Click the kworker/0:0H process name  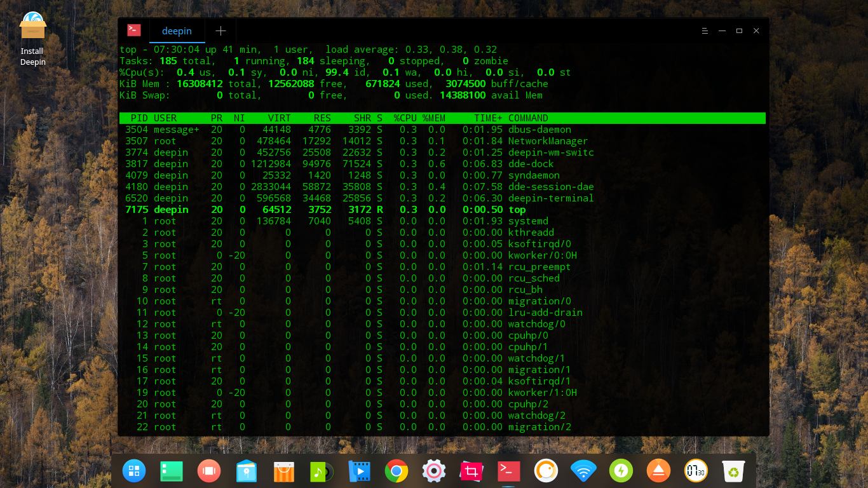pos(543,255)
